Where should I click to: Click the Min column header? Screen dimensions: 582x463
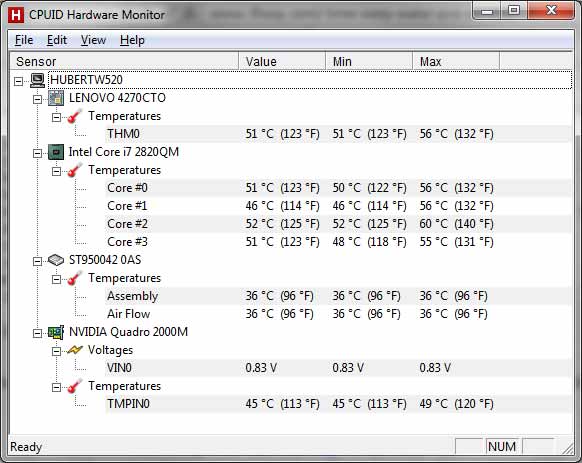(369, 61)
